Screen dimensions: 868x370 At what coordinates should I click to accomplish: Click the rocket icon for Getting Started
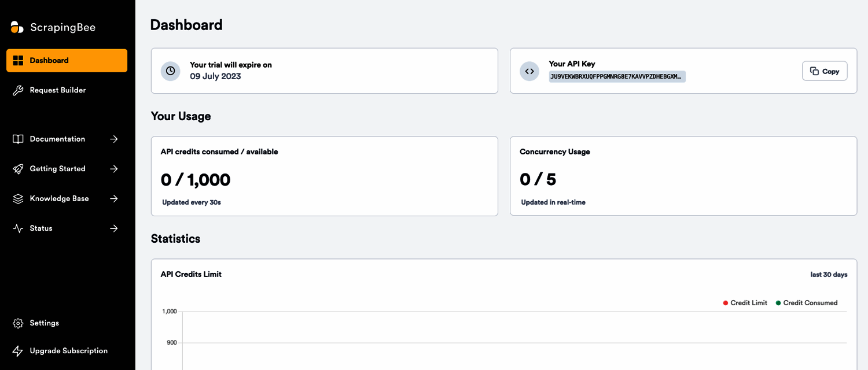(x=18, y=169)
